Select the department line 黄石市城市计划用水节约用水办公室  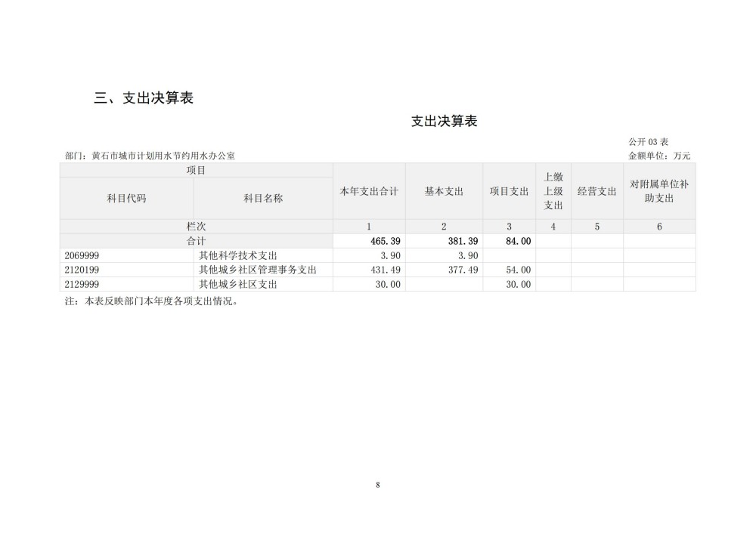click(150, 156)
